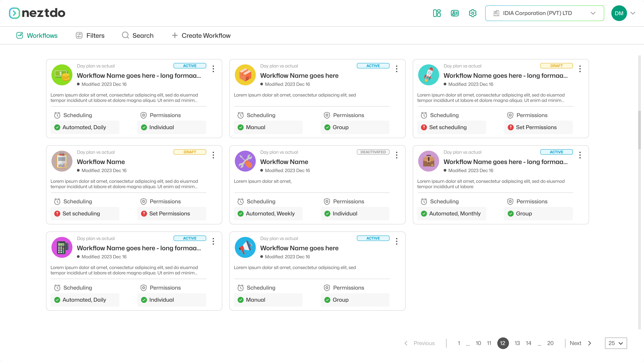Open the 25 per page dropdown
This screenshot has height=362, width=644.
point(615,343)
